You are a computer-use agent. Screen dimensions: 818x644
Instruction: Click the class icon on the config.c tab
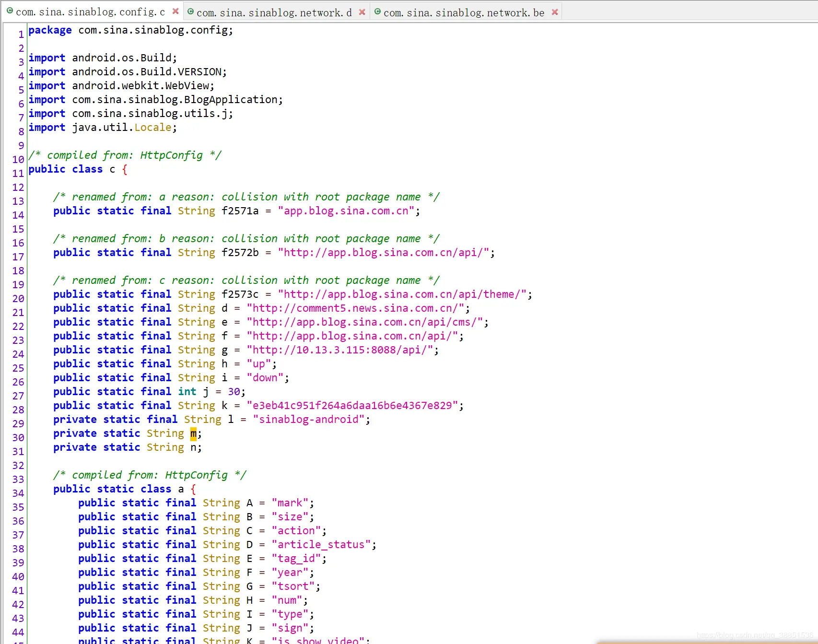click(x=10, y=11)
